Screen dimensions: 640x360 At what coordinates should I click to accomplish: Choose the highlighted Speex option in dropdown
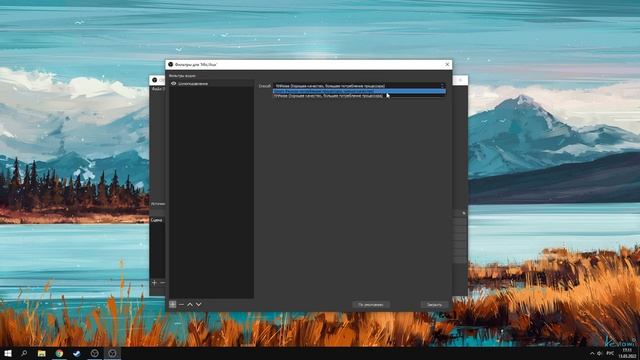[359, 91]
